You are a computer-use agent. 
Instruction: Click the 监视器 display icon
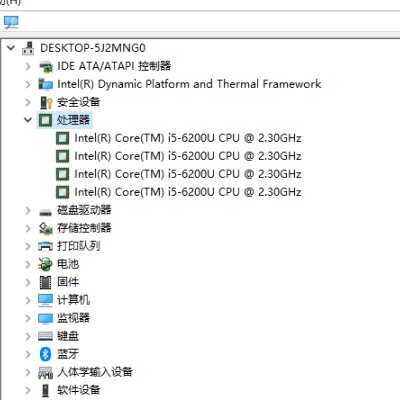[45, 319]
